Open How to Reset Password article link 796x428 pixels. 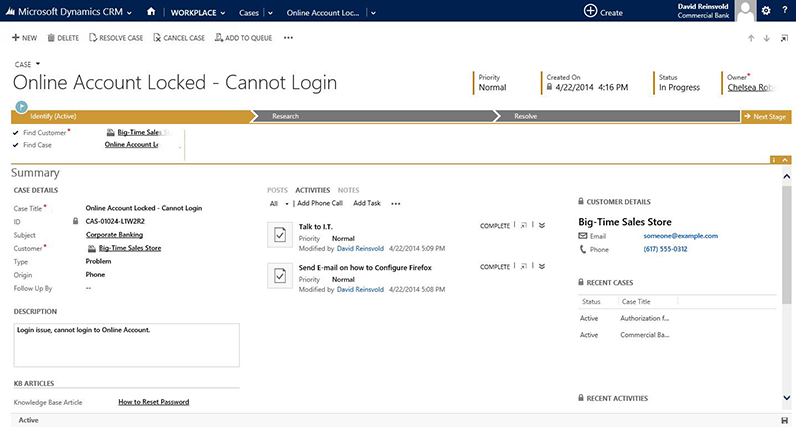153,402
